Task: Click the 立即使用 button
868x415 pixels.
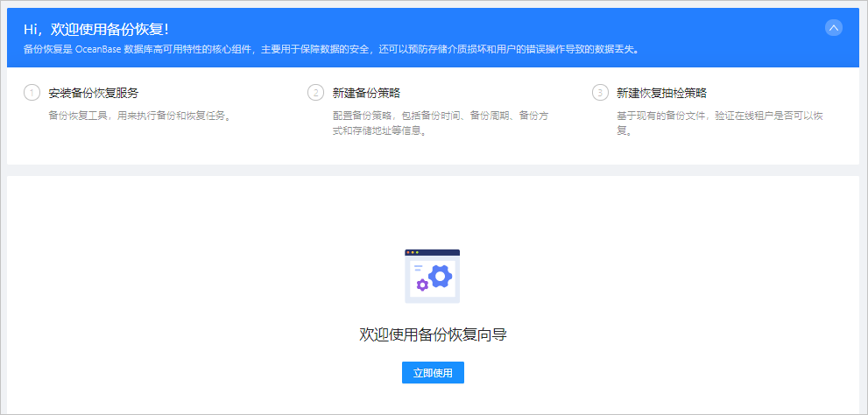Action: pyautogui.click(x=433, y=372)
